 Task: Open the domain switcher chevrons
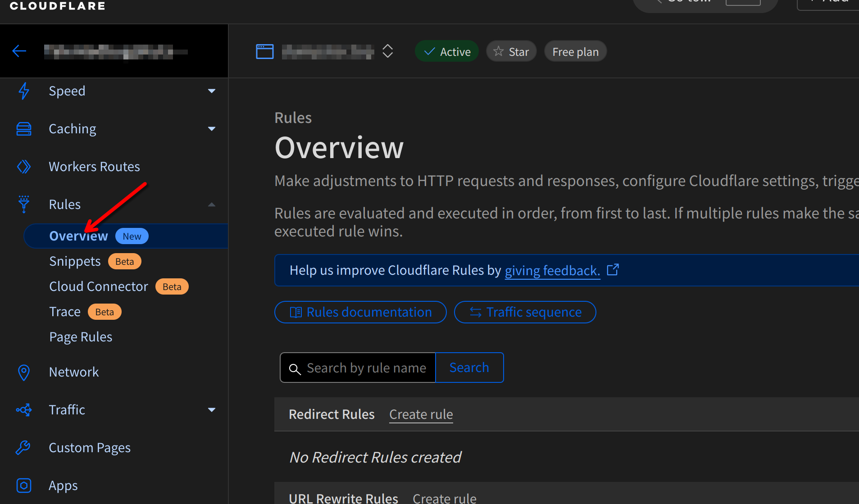pos(388,51)
